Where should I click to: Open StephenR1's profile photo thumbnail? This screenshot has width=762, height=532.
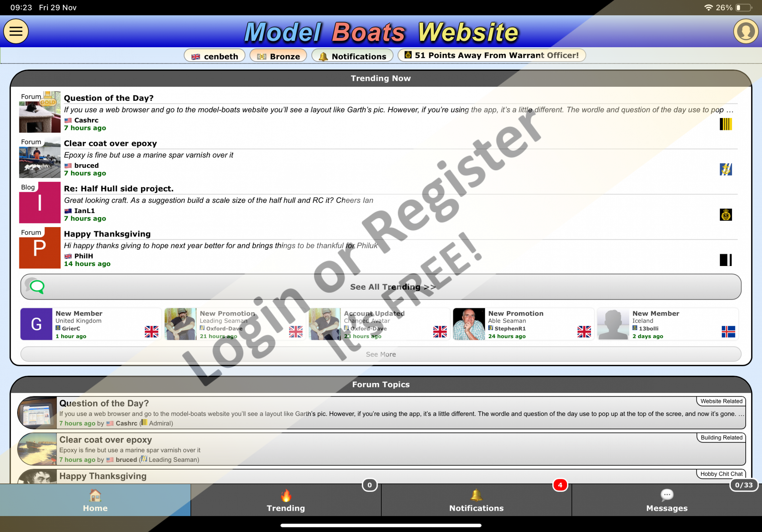pos(469,324)
